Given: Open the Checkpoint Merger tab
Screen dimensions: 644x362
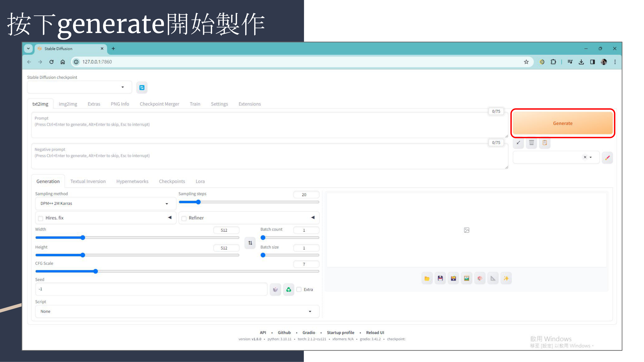Looking at the screenshot, I should (159, 104).
